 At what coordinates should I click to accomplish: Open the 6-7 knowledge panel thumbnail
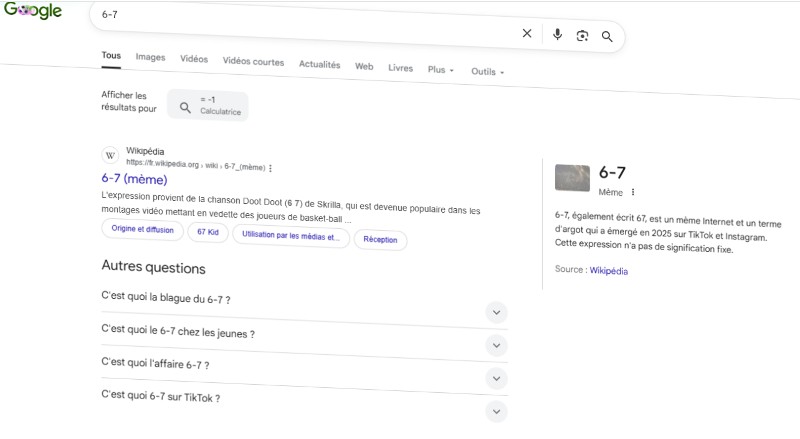(572, 178)
